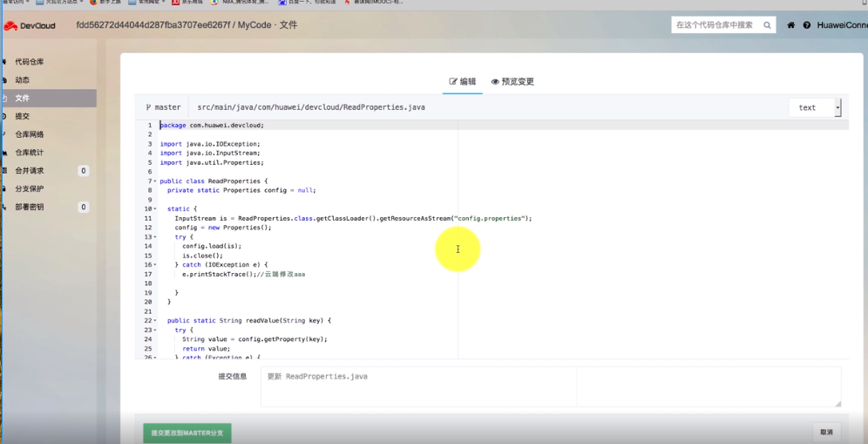This screenshot has width=868, height=444.
Task: Select 文件 in sidebar
Action: [48, 98]
